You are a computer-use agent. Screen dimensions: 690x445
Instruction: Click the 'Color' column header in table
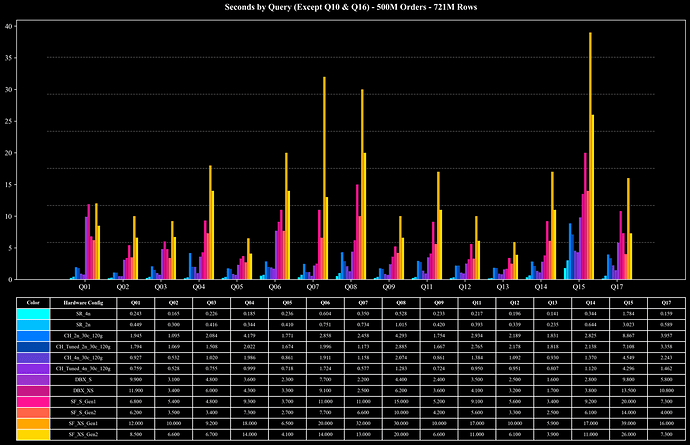click(32, 301)
